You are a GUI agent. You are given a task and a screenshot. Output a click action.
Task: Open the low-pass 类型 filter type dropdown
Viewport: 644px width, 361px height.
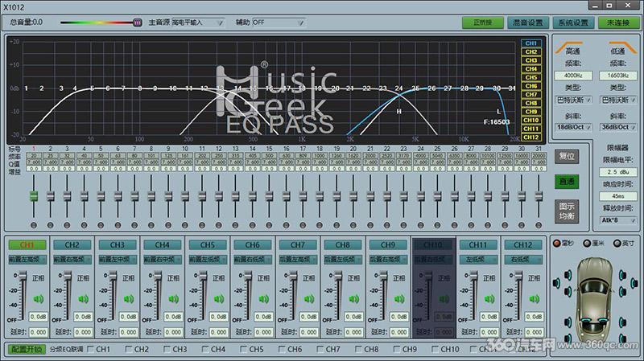pos(618,100)
